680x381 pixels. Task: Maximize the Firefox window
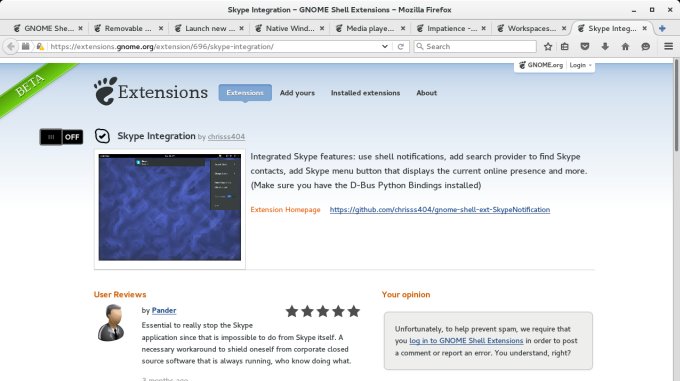tap(652, 10)
